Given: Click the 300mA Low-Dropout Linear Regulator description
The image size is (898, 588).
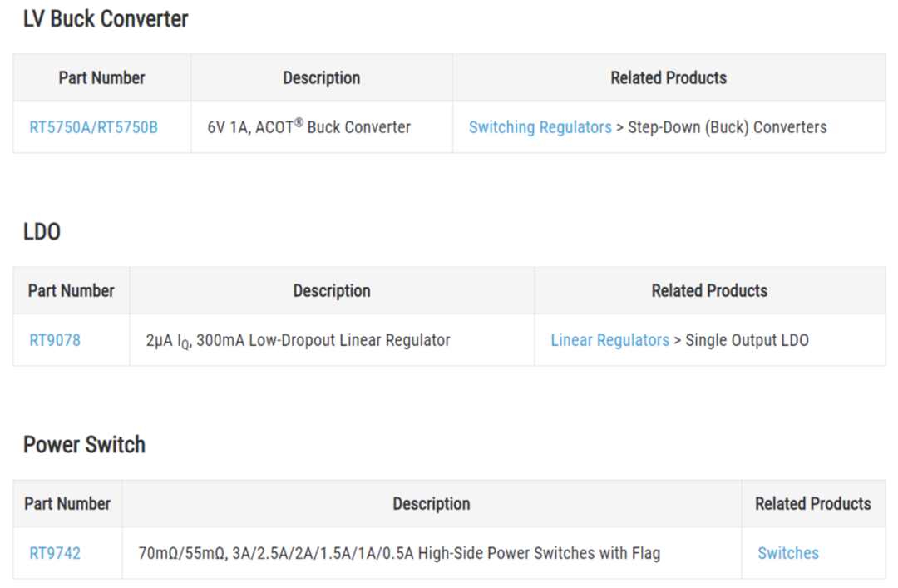Looking at the screenshot, I should click(x=298, y=340).
